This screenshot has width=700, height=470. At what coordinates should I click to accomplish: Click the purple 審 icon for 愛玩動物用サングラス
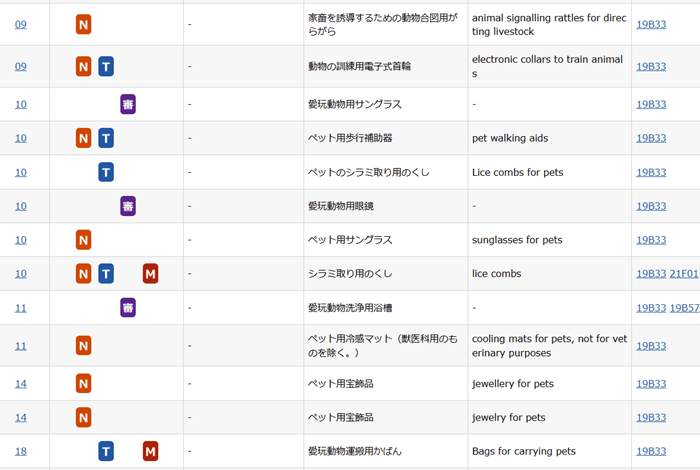coord(128,104)
